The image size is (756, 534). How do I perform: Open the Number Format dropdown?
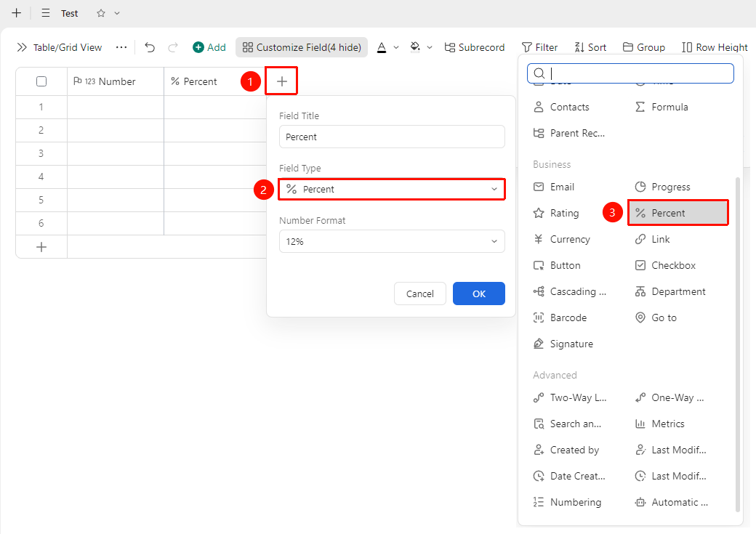point(392,241)
